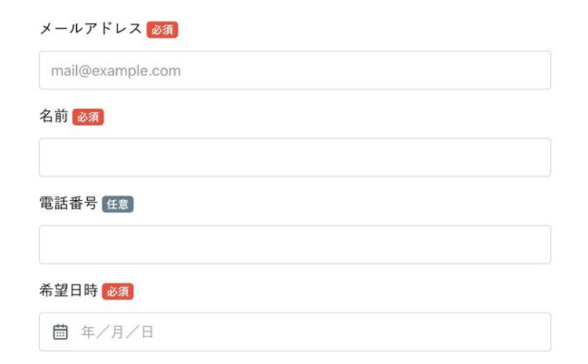Click the 任意 badge beside 電話番号
Screen dimensions: 588x364
pos(118,204)
